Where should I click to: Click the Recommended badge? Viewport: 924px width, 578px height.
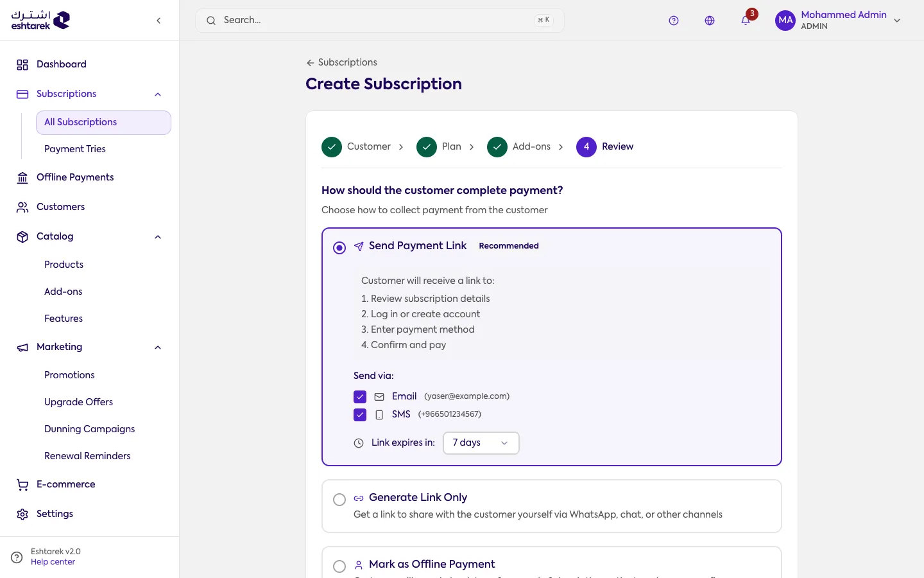coord(509,246)
